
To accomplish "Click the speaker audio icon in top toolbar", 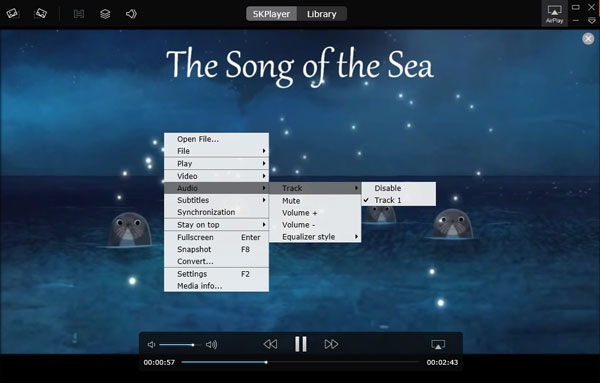I will [x=131, y=14].
